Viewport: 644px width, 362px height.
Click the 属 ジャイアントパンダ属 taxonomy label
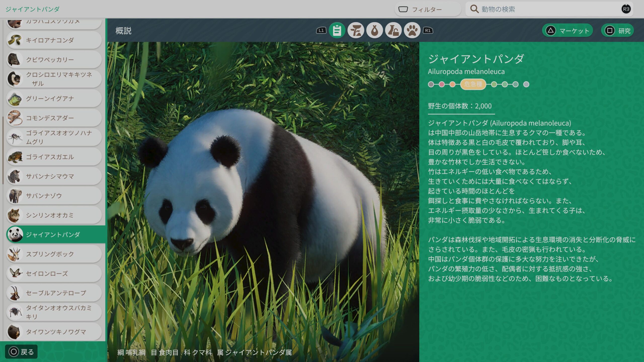tap(254, 352)
